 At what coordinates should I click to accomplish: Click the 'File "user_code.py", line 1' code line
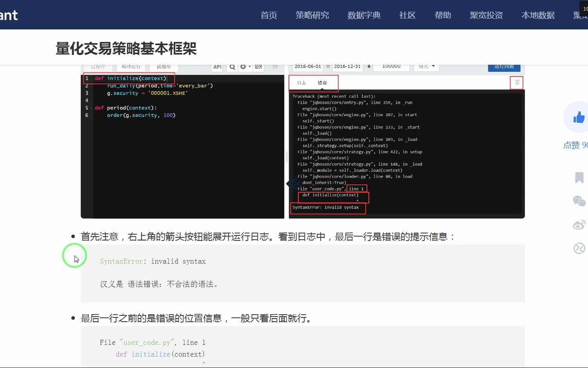point(152,342)
